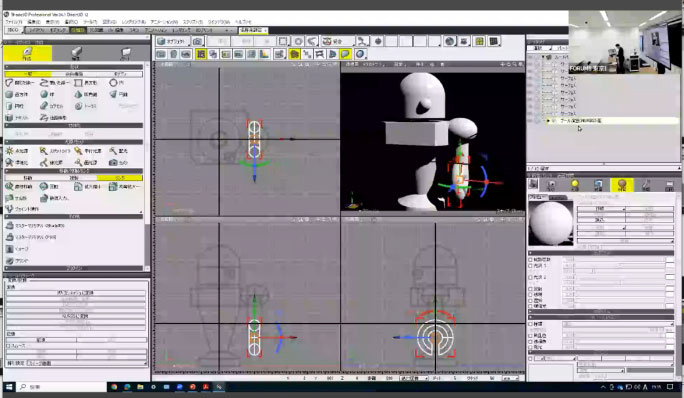Viewport: 684px width, 398px height.
Task: Open the ファイル menu in the menu bar
Action: tap(14, 21)
